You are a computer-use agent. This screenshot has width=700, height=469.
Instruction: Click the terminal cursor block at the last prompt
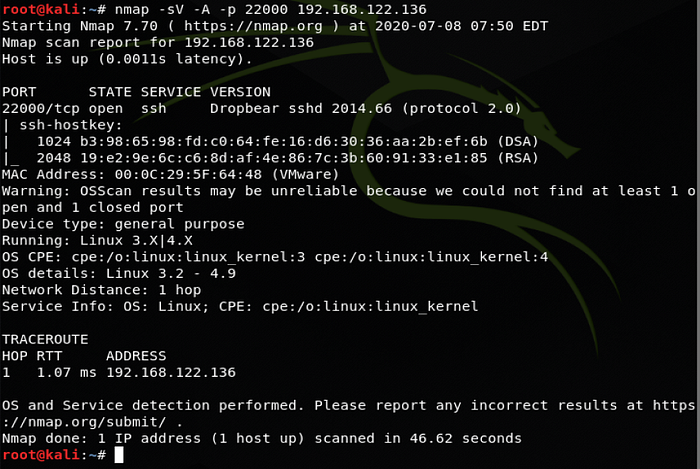119,455
